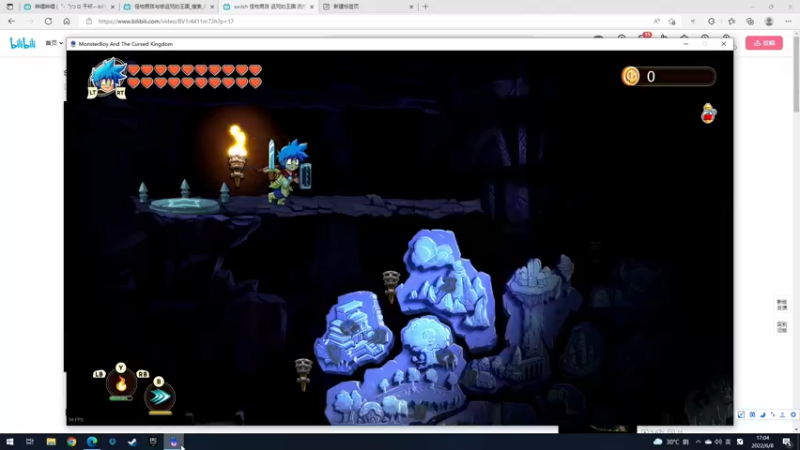
Task: Open the tab actions menu icon
Action: coord(10,7)
